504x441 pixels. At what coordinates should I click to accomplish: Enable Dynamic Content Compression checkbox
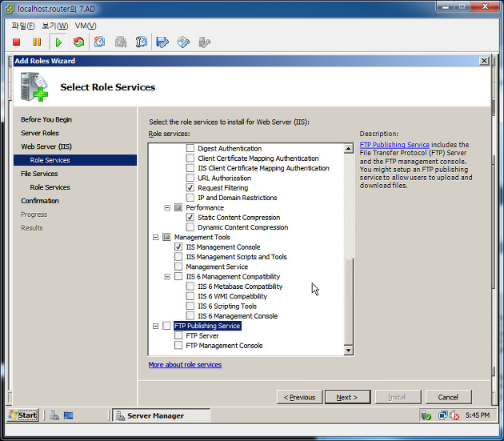[190, 227]
